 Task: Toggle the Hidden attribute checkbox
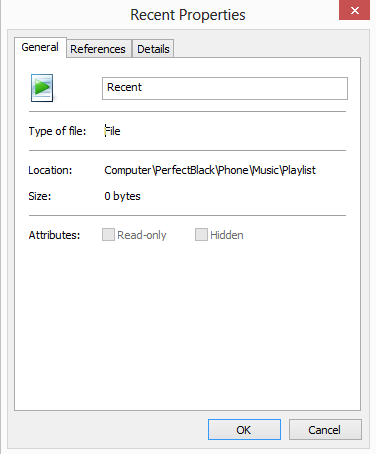tap(201, 235)
